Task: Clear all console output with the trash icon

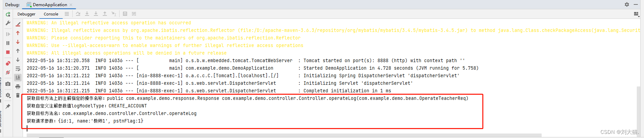Action: [x=18, y=95]
